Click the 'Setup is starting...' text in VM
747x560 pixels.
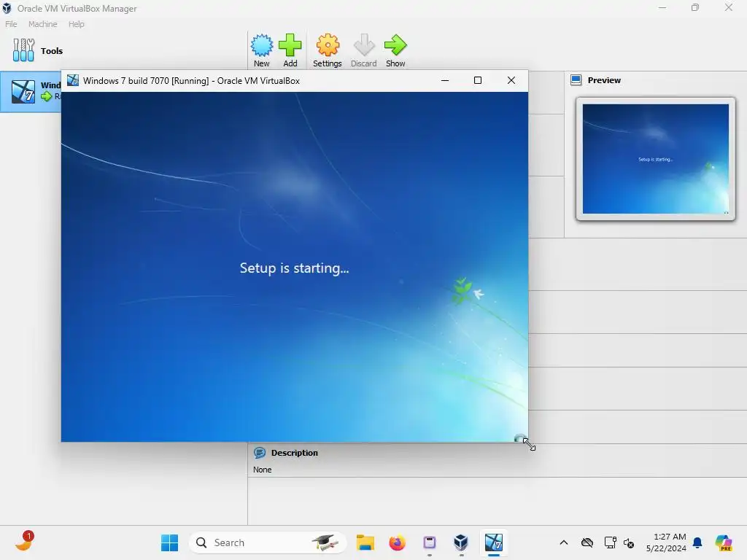(x=295, y=268)
